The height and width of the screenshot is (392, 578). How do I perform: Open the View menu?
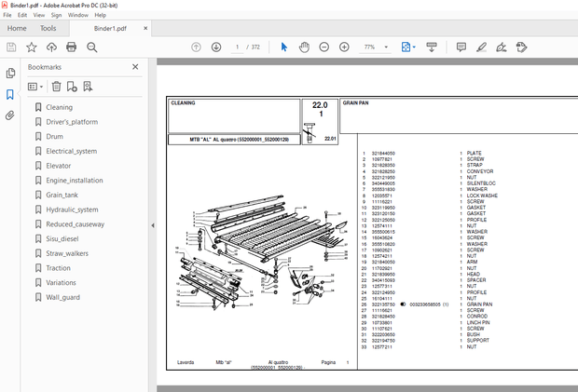click(x=38, y=15)
